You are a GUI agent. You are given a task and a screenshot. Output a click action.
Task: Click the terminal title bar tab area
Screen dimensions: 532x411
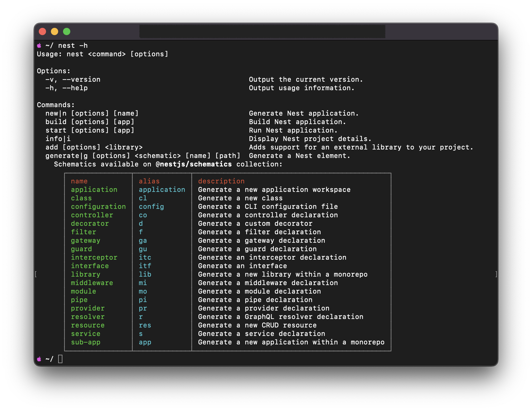262,31
